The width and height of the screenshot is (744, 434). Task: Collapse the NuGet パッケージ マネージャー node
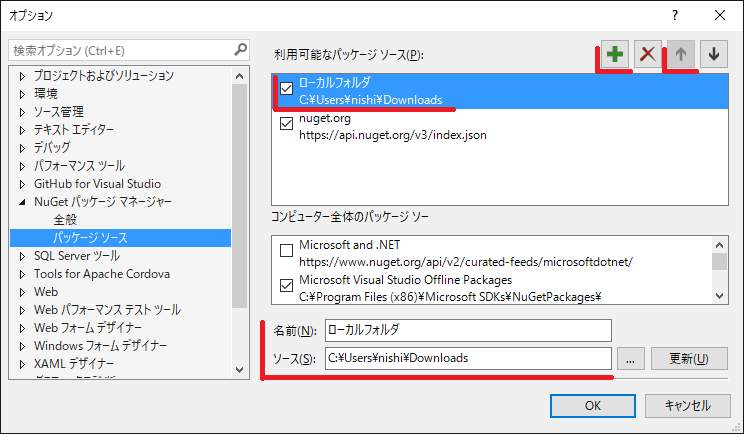pyautogui.click(x=22, y=202)
